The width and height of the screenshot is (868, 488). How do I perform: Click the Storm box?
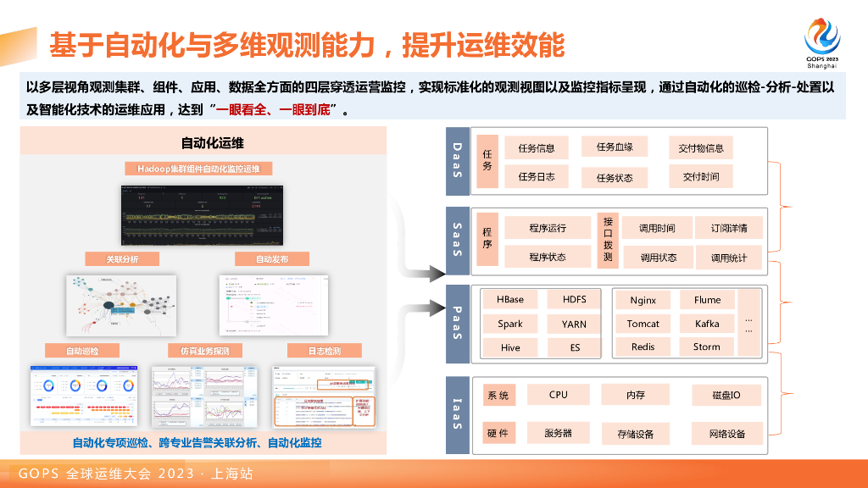pyautogui.click(x=707, y=347)
